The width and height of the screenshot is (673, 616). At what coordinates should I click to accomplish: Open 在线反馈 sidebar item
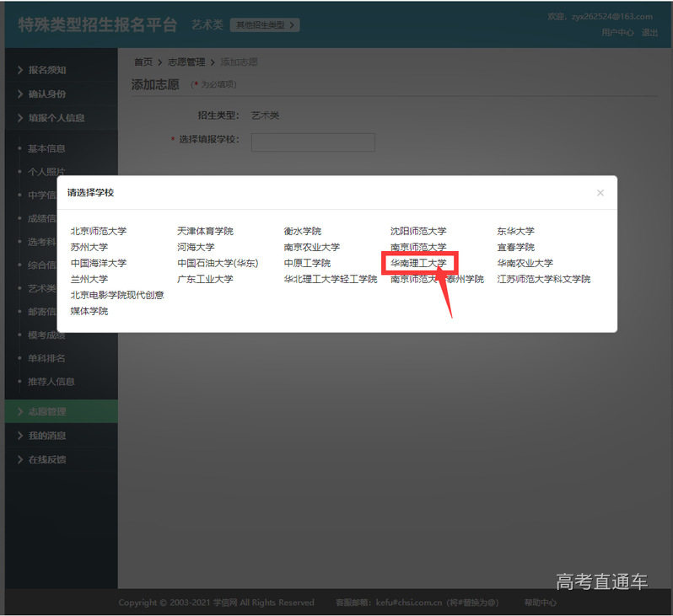pos(47,459)
